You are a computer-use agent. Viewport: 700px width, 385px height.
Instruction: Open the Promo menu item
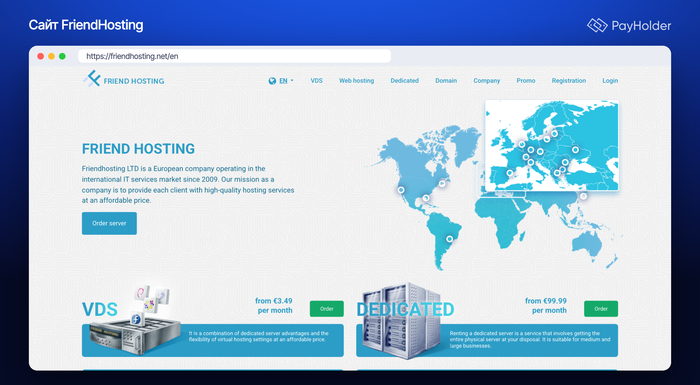526,81
